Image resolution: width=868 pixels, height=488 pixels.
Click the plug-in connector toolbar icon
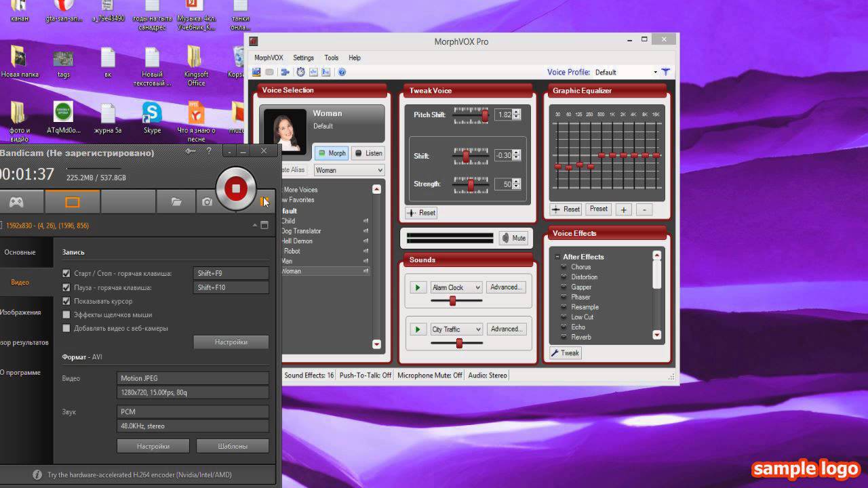tap(285, 72)
